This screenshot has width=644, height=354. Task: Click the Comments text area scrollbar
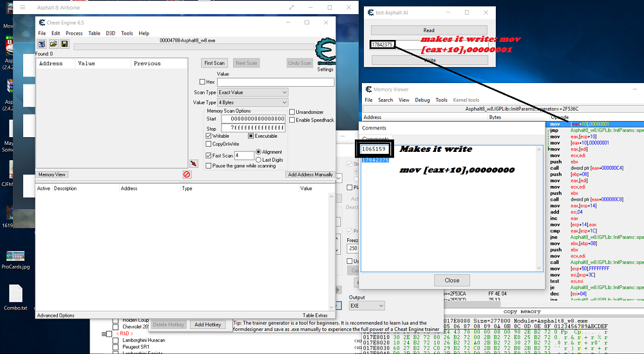539,209
